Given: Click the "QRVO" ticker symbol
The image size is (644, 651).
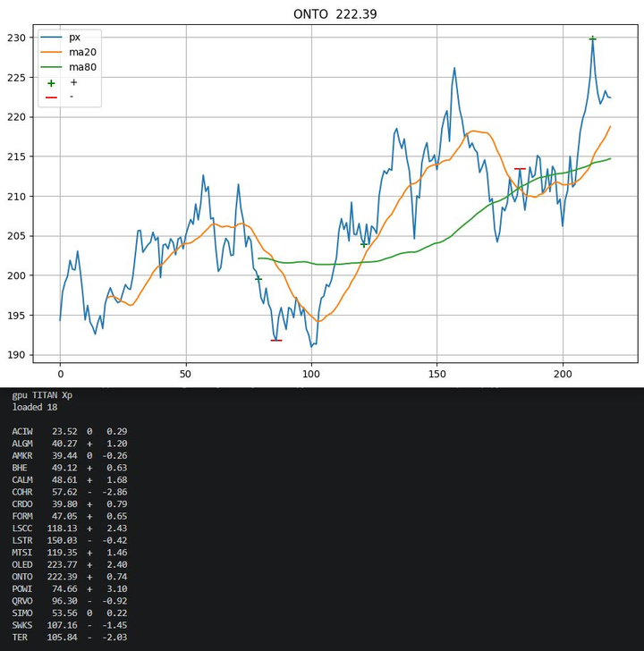Looking at the screenshot, I should tap(22, 601).
